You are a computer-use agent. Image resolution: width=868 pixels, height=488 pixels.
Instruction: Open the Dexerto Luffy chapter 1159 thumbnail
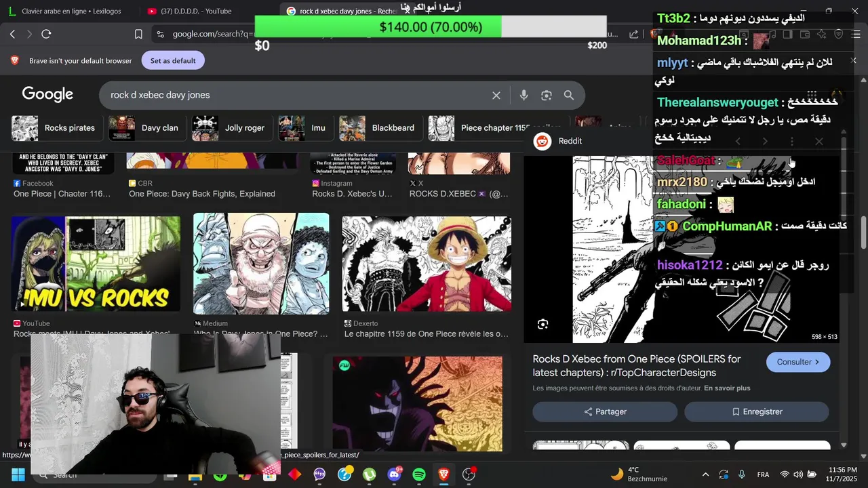(427, 264)
